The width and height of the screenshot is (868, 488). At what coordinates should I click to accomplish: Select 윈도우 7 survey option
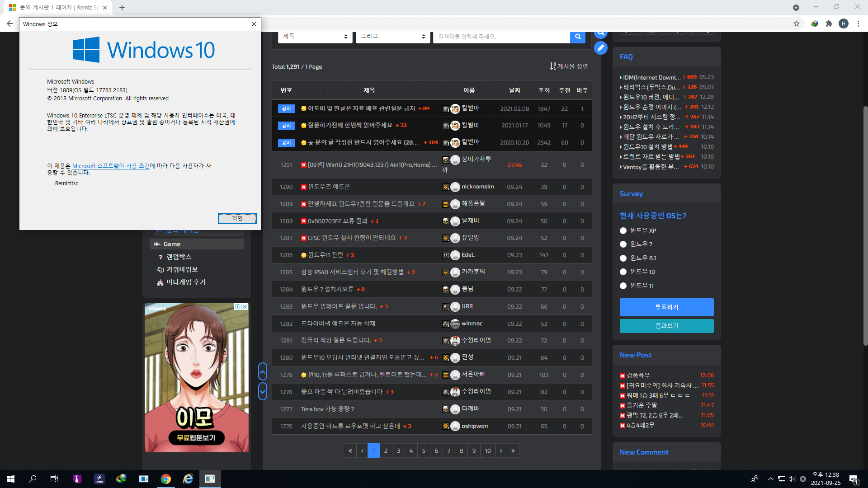pyautogui.click(x=623, y=244)
